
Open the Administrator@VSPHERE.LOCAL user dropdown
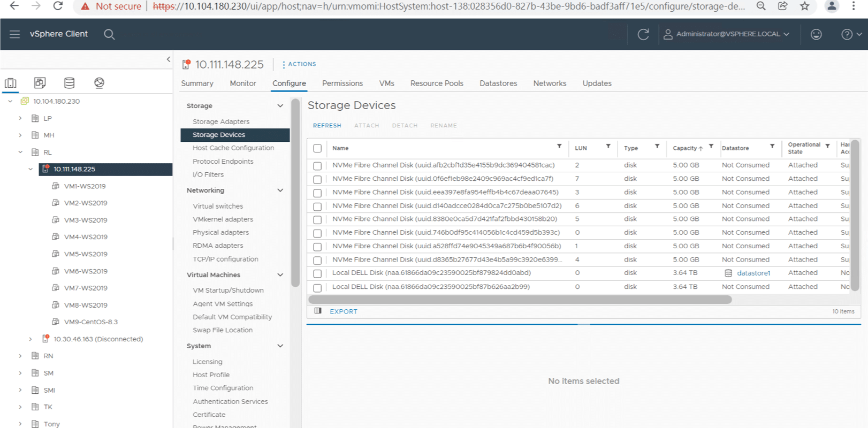(x=726, y=34)
